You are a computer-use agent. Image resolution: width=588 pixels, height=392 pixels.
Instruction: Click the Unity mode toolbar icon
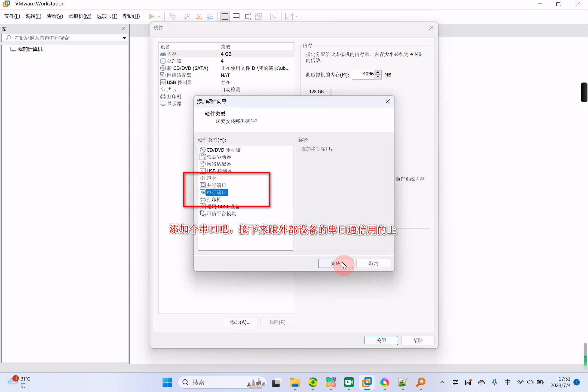(259, 17)
